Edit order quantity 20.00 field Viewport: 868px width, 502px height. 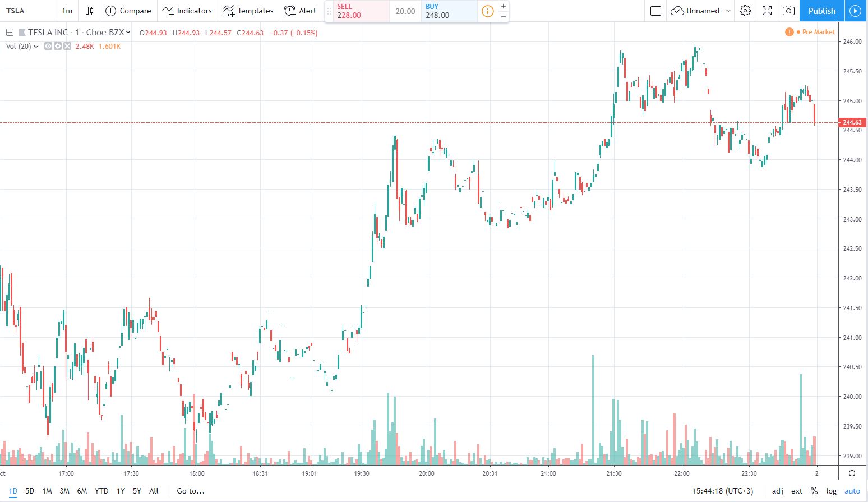click(x=405, y=11)
